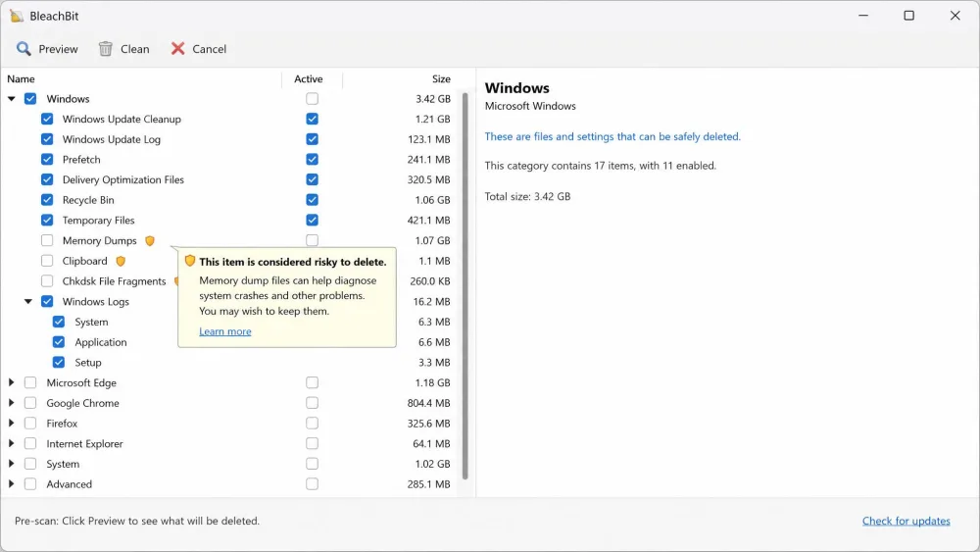Image resolution: width=980 pixels, height=552 pixels.
Task: Click the 'Microsoft Windows' subtitle text
Action: (x=530, y=106)
